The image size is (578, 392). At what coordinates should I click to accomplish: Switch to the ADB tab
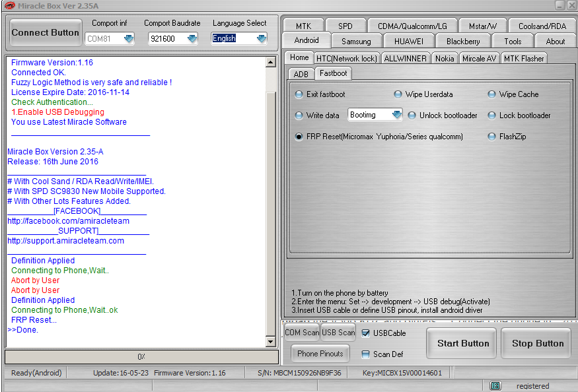point(301,75)
